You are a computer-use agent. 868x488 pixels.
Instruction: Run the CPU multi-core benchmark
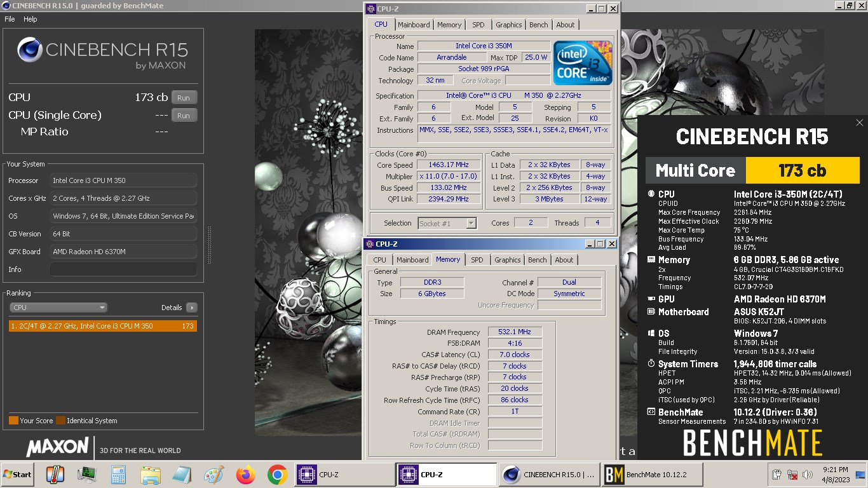pos(184,98)
